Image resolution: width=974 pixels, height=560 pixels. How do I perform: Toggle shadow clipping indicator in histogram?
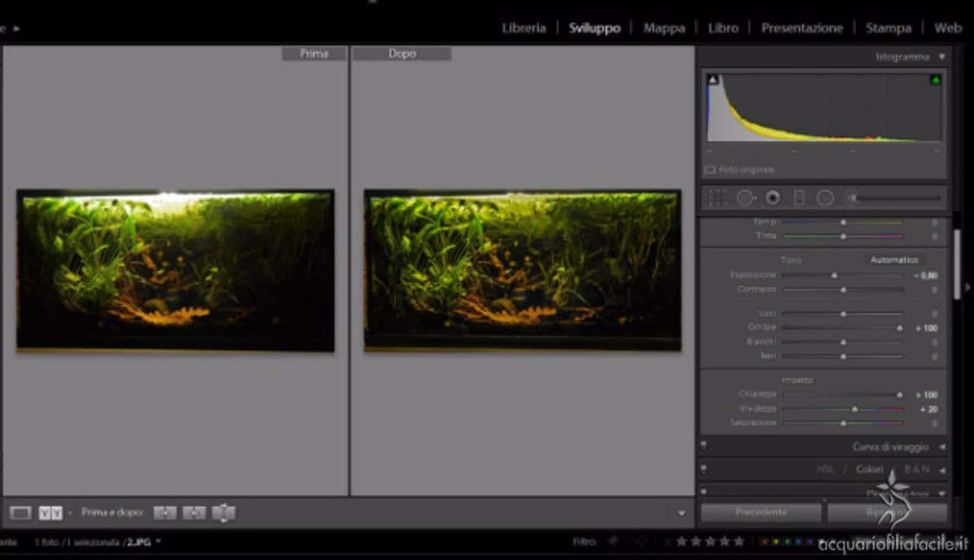[713, 80]
